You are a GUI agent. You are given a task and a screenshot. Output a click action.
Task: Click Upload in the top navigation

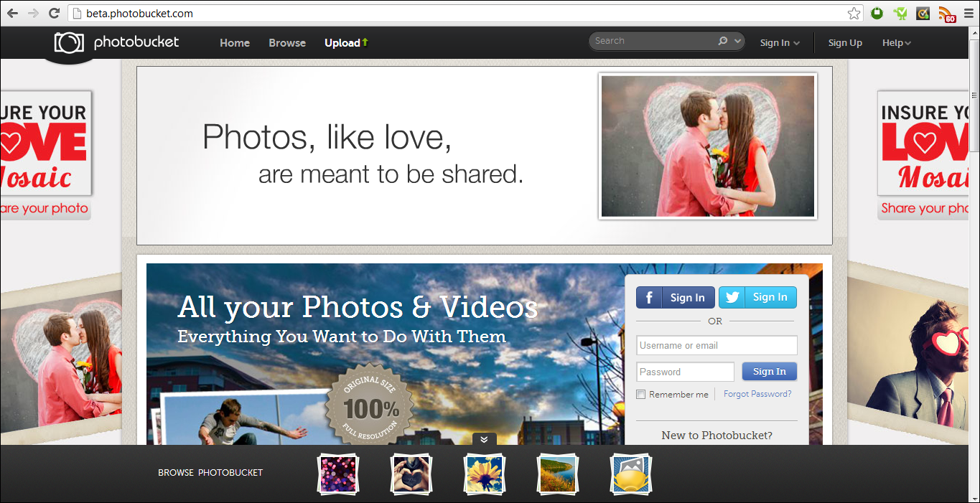tap(346, 43)
